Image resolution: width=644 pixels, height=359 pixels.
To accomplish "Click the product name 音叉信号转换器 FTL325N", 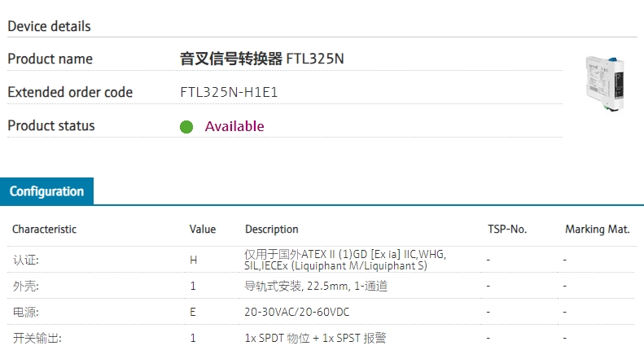I will 261,59.
